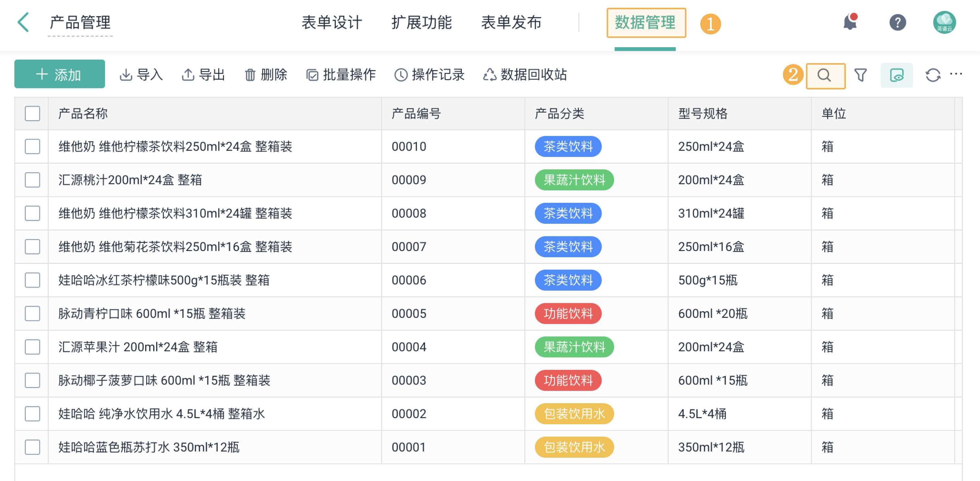Click product code 00006

[x=409, y=280]
